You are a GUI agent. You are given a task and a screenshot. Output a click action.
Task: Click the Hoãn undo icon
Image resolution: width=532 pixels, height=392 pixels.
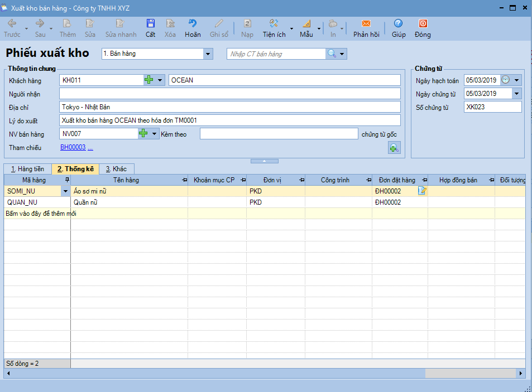click(x=193, y=24)
